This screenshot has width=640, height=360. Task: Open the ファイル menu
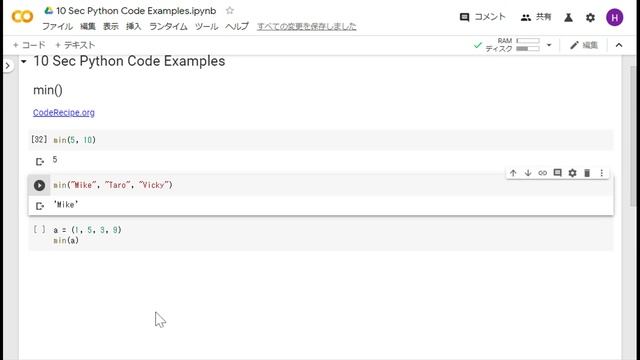click(57, 27)
